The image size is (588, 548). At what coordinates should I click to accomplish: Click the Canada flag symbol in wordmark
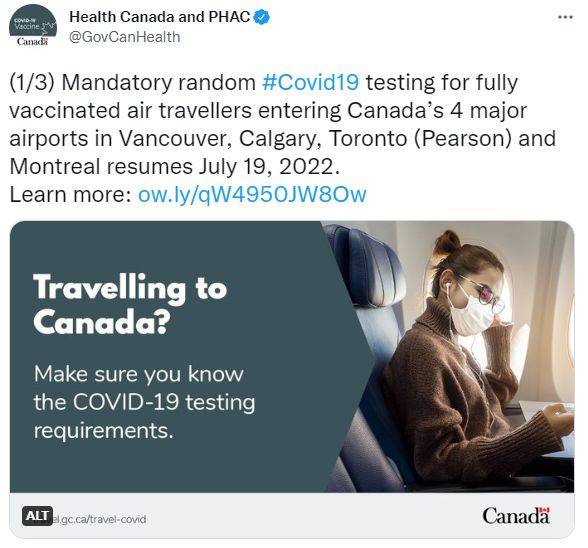[x=546, y=510]
